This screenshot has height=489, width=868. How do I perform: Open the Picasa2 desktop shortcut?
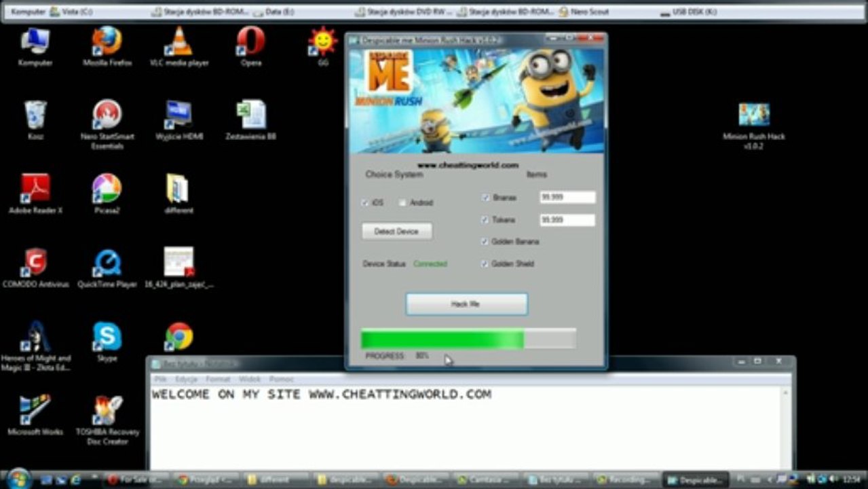tap(107, 194)
